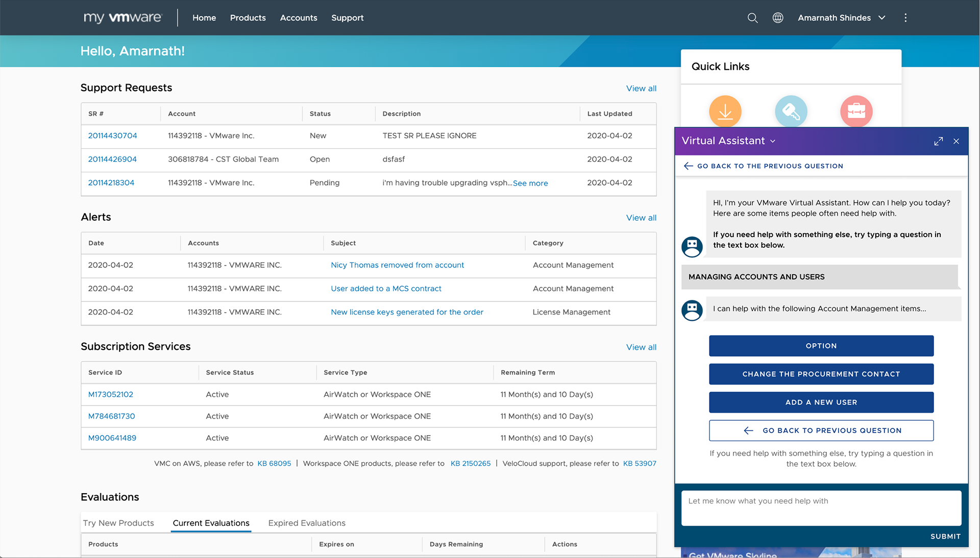
Task: Submit the assistant message
Action: click(x=945, y=537)
